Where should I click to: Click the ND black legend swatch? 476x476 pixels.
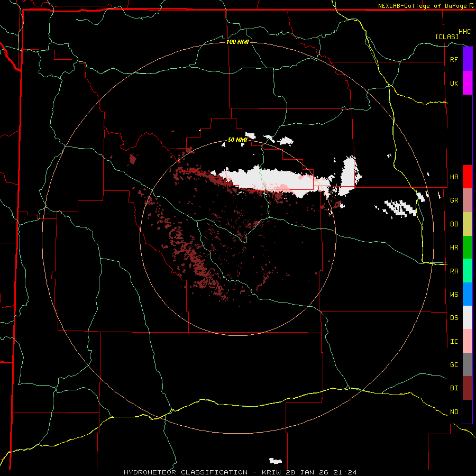coord(467,411)
